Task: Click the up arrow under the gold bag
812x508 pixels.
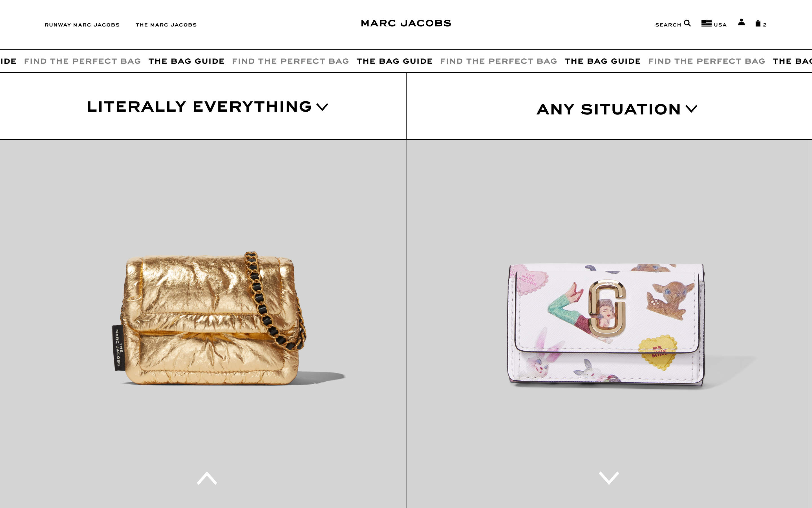Action: [x=207, y=478]
